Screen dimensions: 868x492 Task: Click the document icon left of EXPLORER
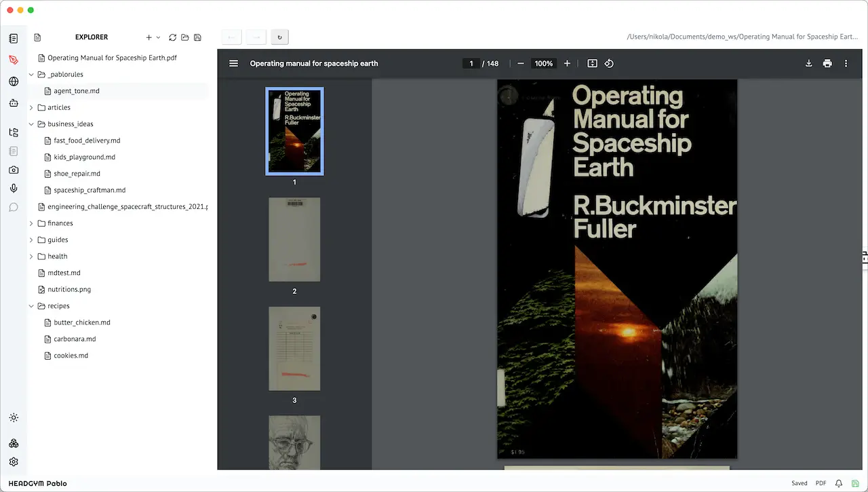37,37
